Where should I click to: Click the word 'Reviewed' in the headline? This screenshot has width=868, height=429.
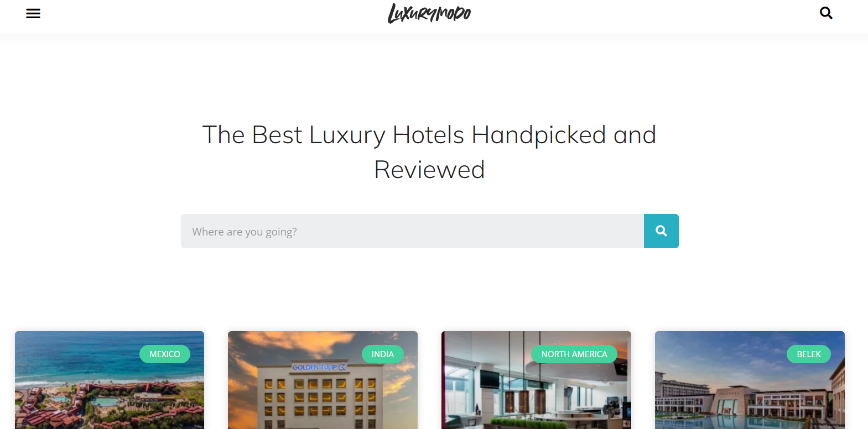coord(429,170)
